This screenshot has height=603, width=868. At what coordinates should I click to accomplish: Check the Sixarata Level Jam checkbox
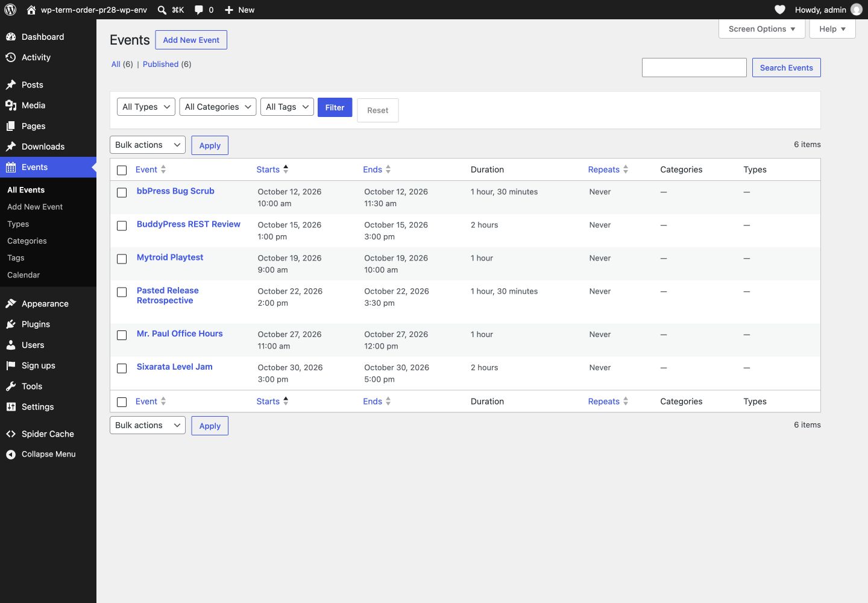point(122,368)
